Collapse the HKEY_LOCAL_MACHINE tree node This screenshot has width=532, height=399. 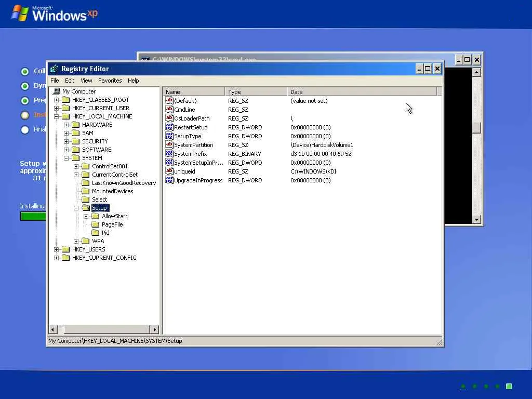click(x=56, y=116)
